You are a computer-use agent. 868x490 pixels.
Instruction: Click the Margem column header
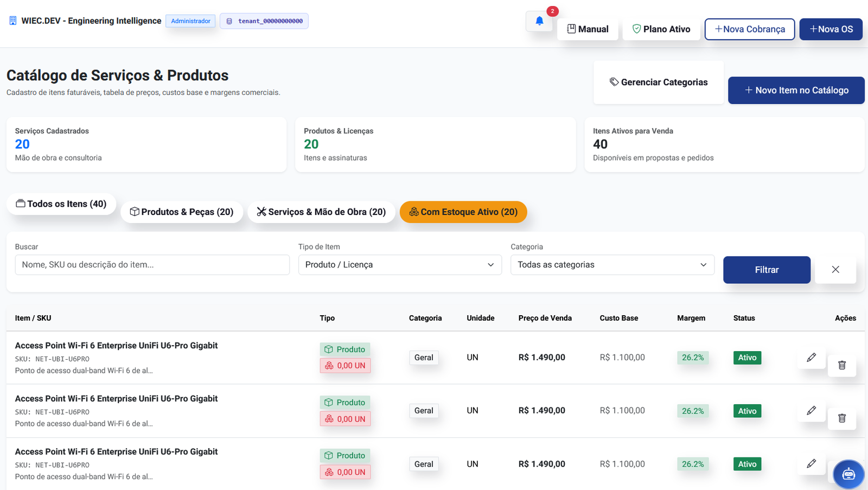click(x=691, y=318)
